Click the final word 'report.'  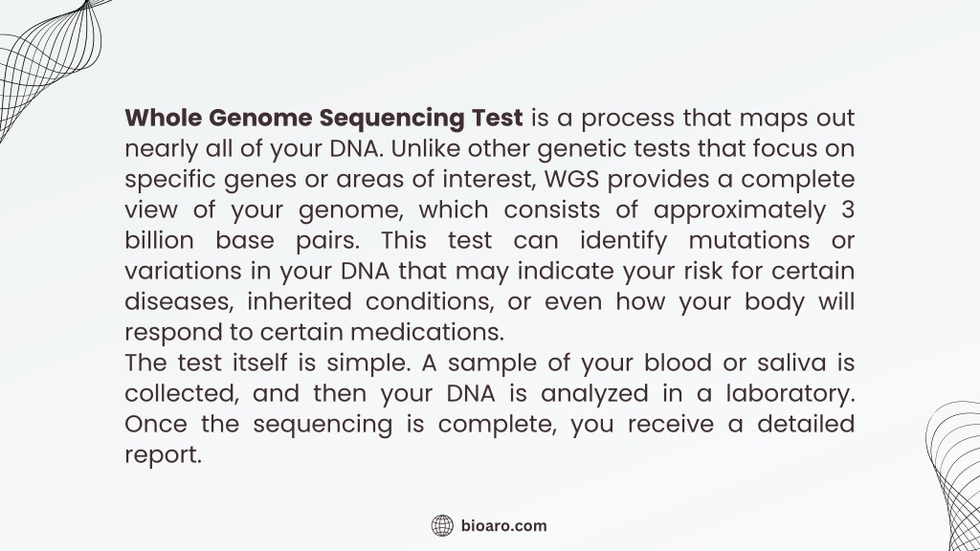click(163, 455)
